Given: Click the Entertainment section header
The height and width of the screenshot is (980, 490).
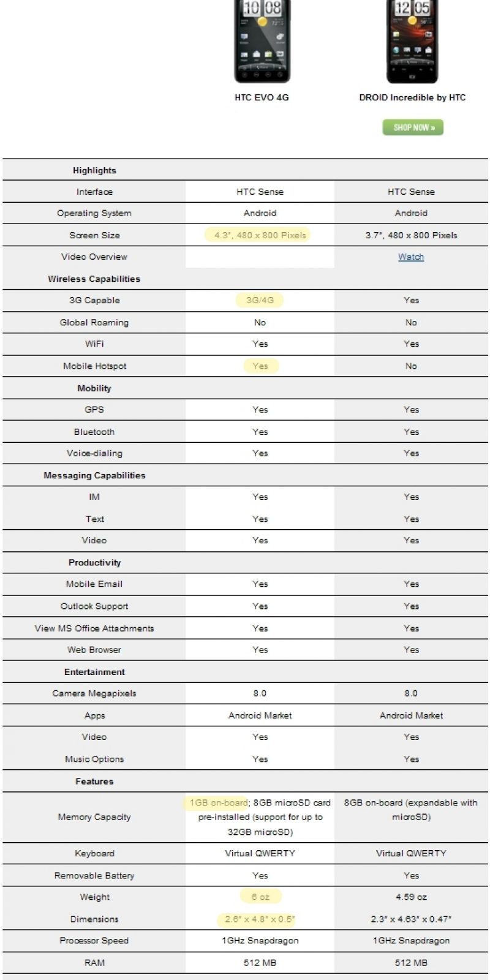Looking at the screenshot, I should click(x=94, y=672).
